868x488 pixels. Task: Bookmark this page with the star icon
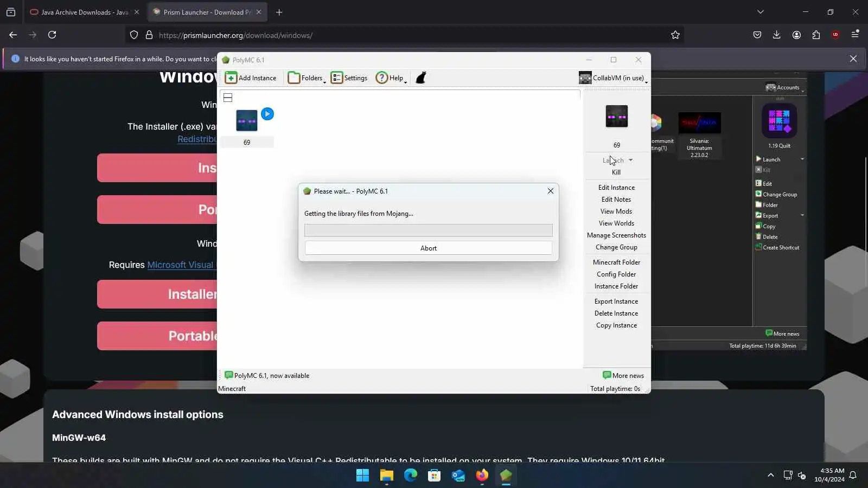675,35
